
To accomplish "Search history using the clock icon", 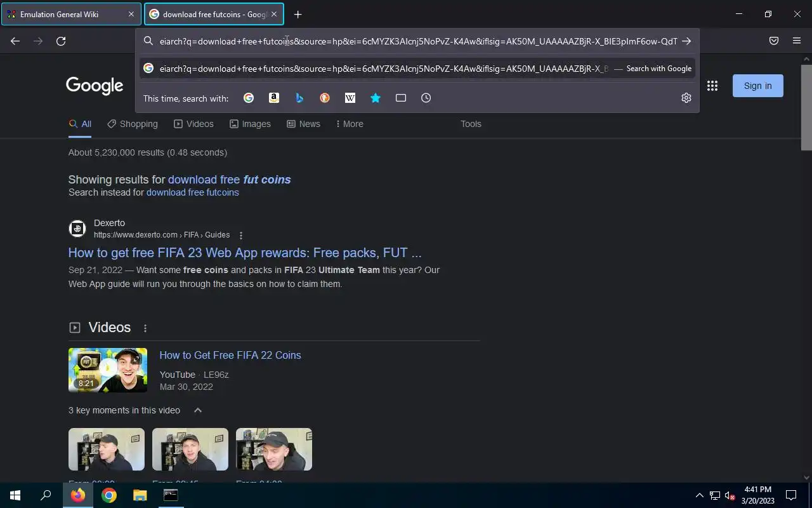I will (x=426, y=98).
